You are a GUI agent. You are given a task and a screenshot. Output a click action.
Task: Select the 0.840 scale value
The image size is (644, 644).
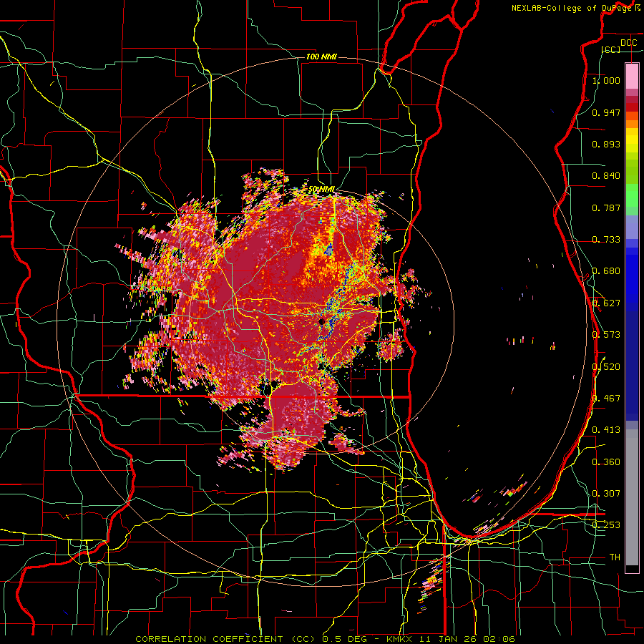tap(606, 176)
